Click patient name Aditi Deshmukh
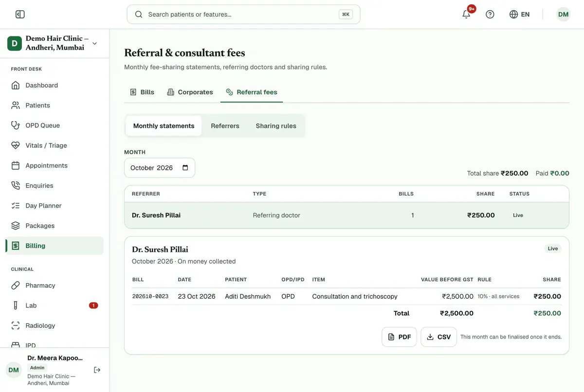This screenshot has height=392, width=584. tap(248, 296)
